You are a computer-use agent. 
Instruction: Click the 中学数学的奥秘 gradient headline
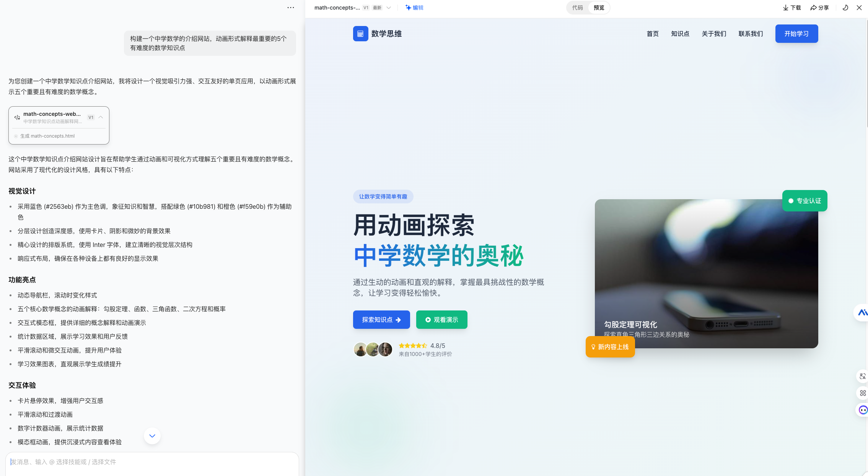tap(438, 255)
